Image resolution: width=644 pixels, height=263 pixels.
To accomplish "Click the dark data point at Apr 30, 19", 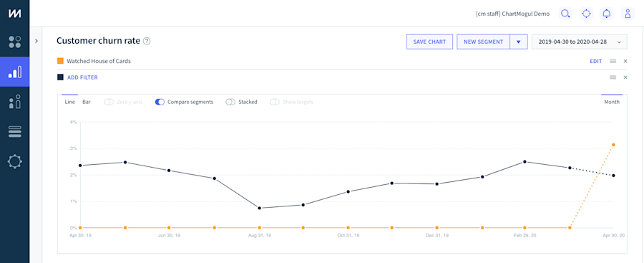I will (x=80, y=166).
